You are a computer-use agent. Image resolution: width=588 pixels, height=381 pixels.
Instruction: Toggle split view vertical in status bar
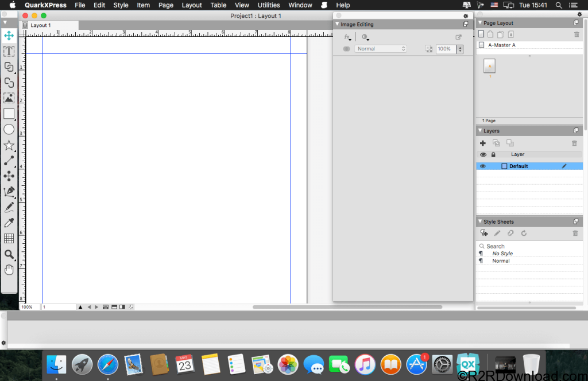point(122,307)
